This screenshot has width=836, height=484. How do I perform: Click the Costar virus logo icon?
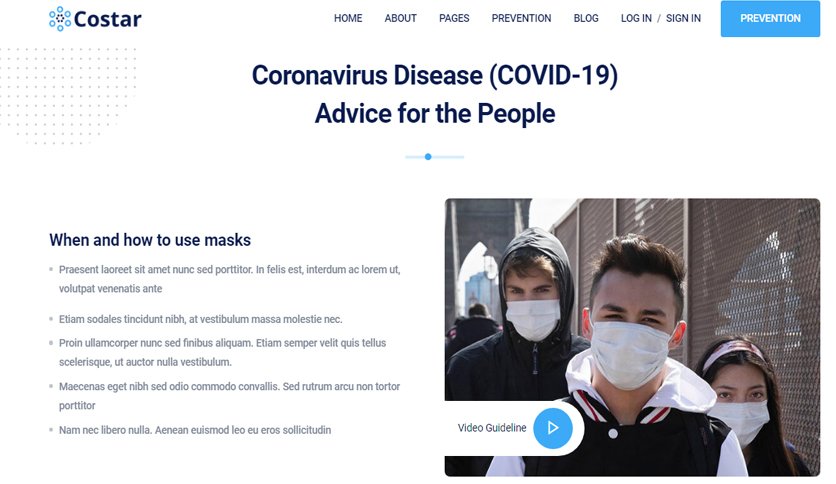tap(60, 19)
